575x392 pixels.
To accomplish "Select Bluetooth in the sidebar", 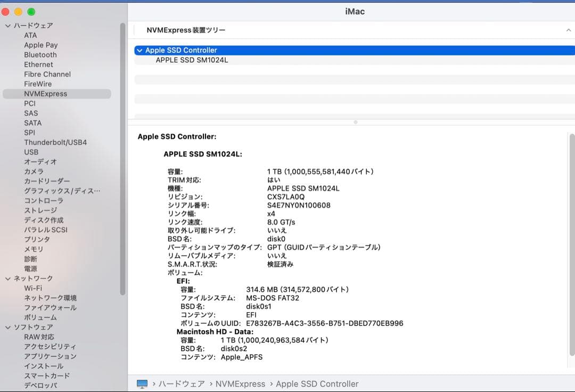I will (x=40, y=55).
